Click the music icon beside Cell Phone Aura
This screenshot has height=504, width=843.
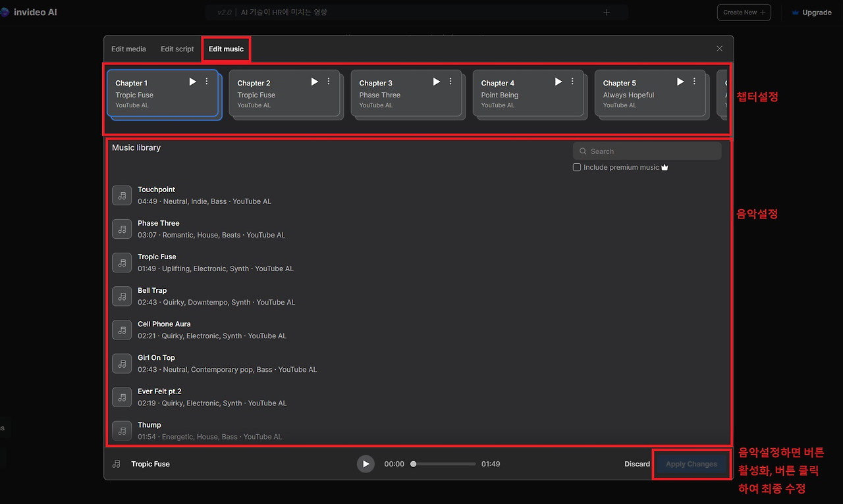tap(122, 330)
